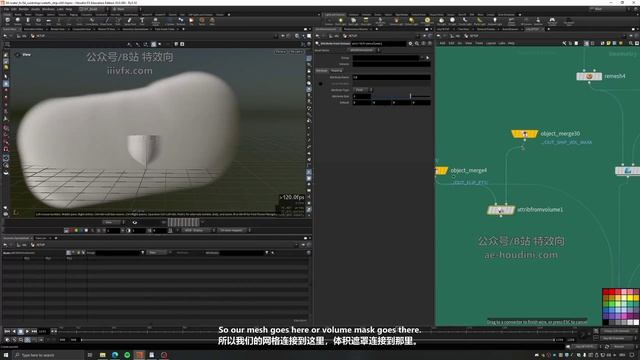The image size is (640, 360).
Task: Toggle the network editor pane pin
Action: click(x=632, y=36)
